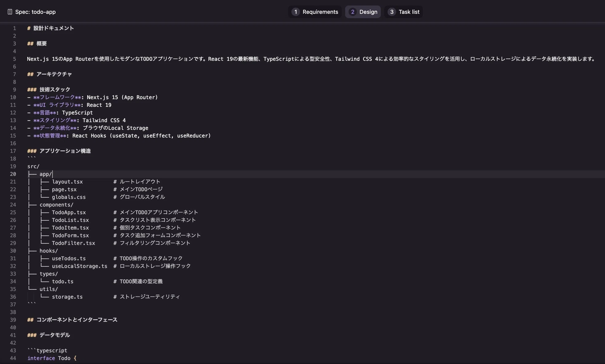Image resolution: width=605 pixels, height=364 pixels.
Task: Click 'layout.tsx' in the file tree
Action: 67,182
